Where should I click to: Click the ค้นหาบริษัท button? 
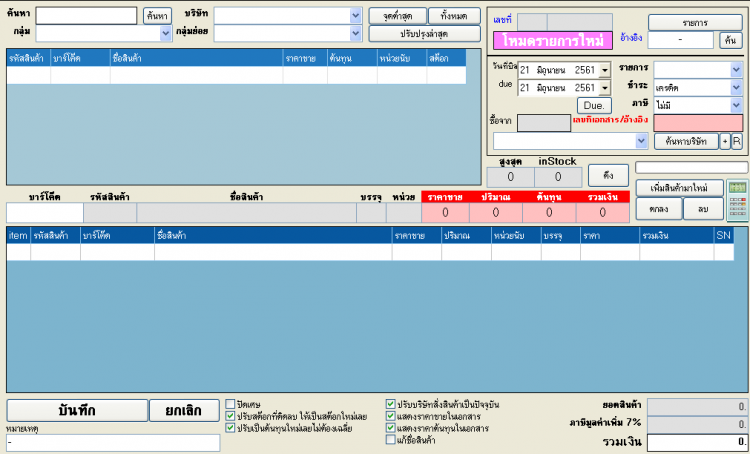pos(686,141)
